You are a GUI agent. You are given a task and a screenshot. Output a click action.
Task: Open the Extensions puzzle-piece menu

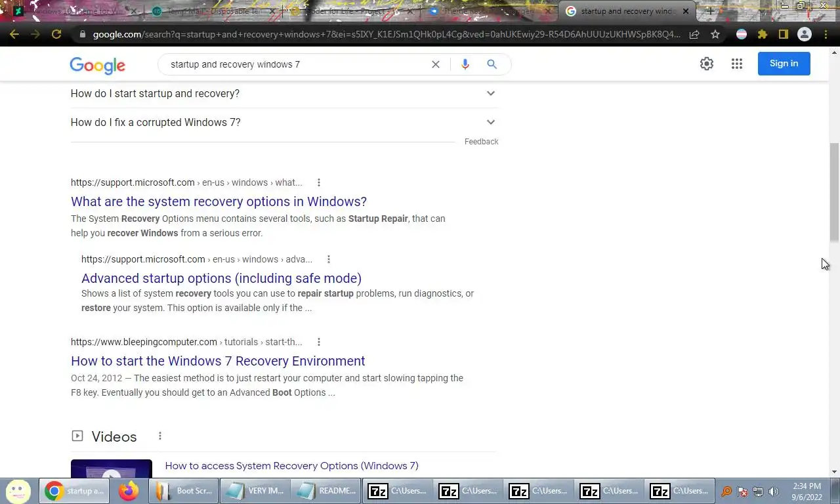tap(763, 34)
